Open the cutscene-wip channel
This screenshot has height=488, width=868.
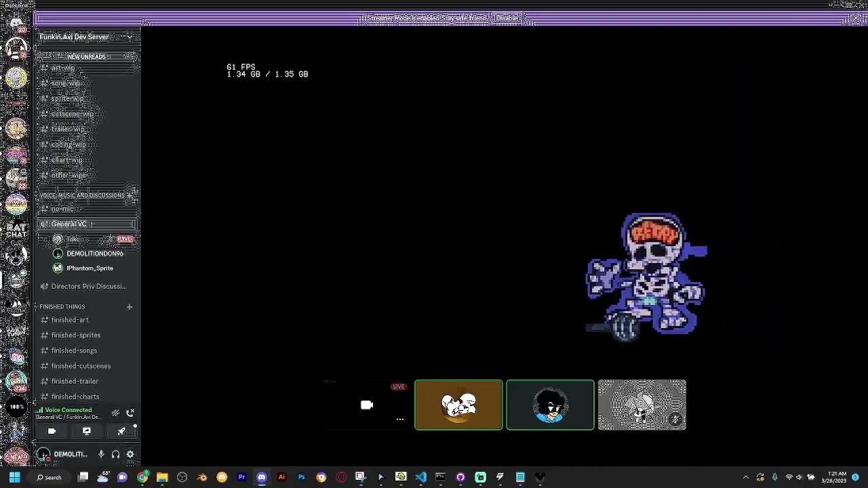(72, 114)
